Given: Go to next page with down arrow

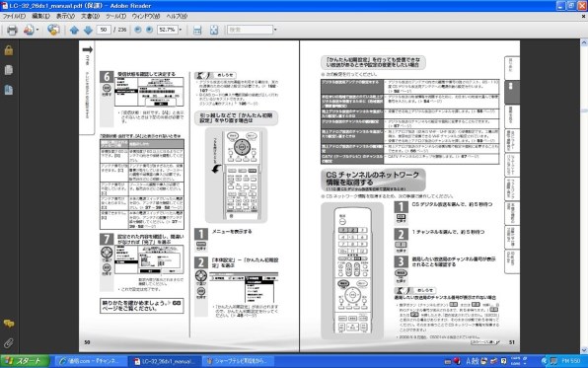Looking at the screenshot, I should (88, 30).
